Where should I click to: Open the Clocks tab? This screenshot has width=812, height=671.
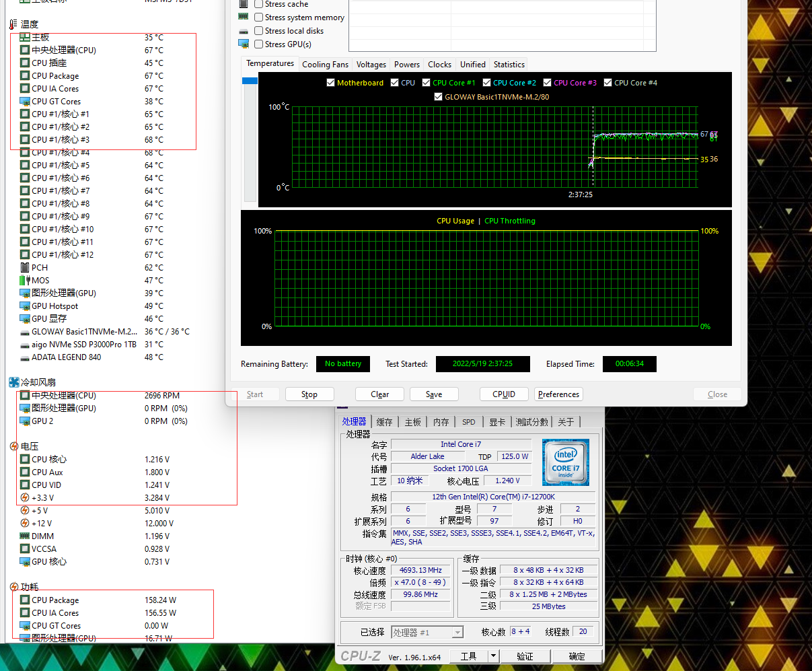click(439, 65)
